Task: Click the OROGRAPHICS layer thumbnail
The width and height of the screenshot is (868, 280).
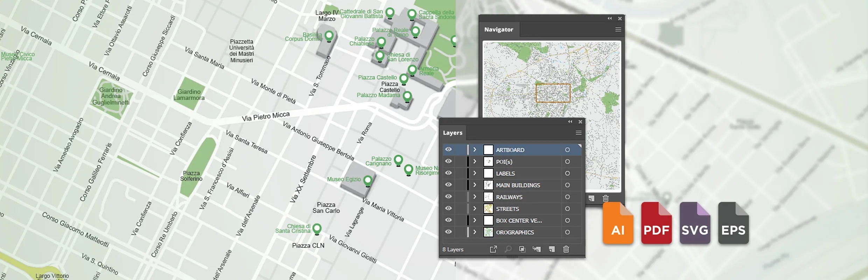Action: click(488, 232)
